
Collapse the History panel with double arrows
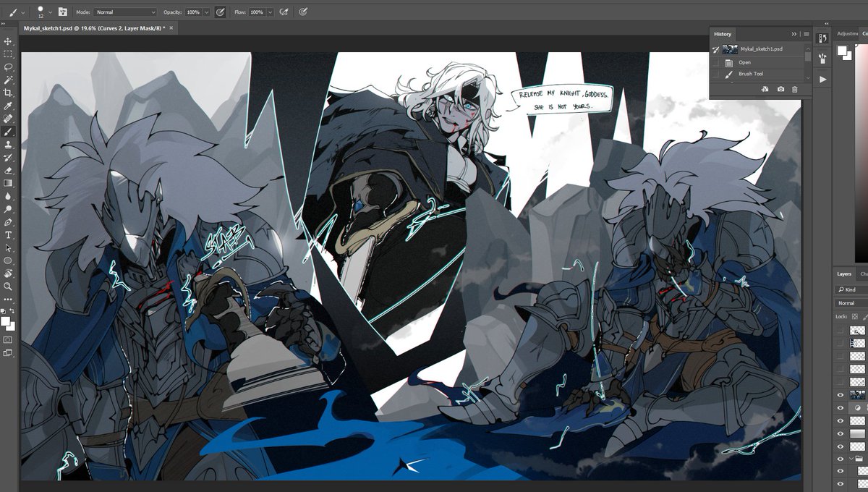[x=793, y=34]
